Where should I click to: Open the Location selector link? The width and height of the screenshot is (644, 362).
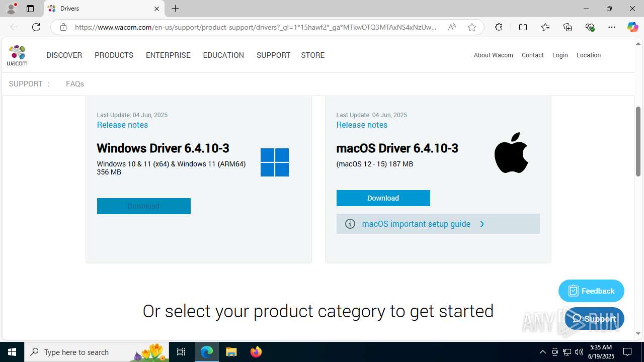tap(588, 55)
